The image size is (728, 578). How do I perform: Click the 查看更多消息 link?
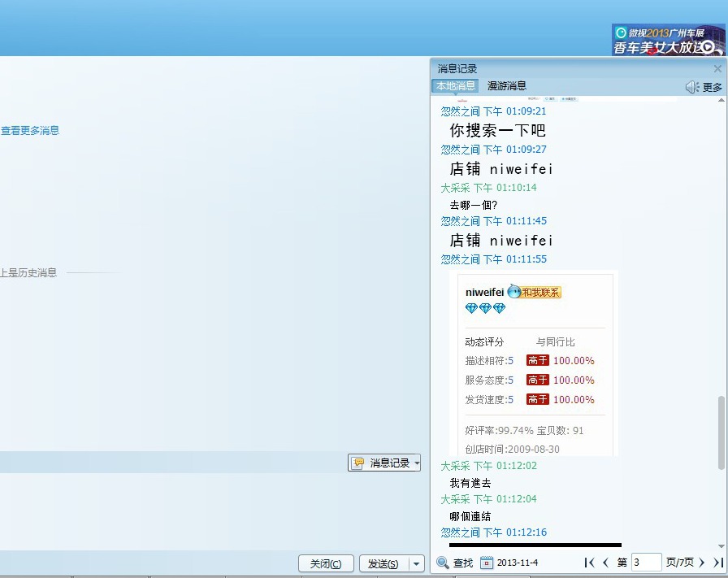30,130
